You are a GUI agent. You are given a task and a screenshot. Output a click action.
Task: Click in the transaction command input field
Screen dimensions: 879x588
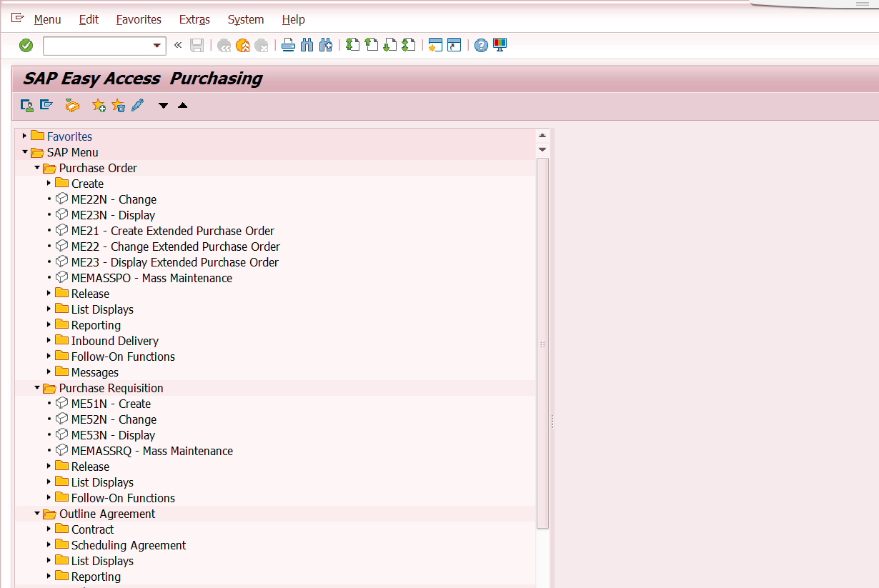tap(97, 46)
